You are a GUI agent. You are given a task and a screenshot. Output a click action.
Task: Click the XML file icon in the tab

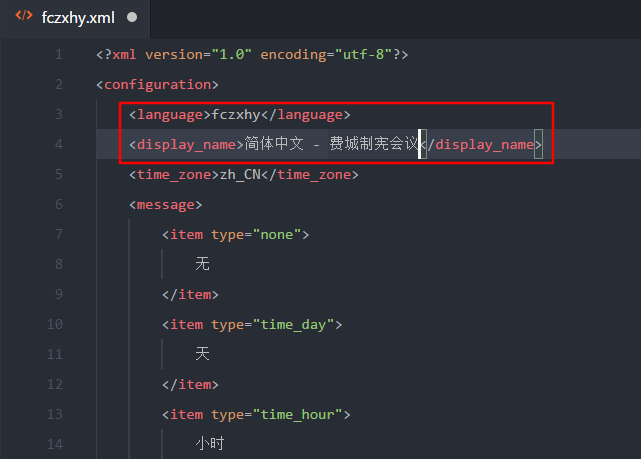(24, 17)
